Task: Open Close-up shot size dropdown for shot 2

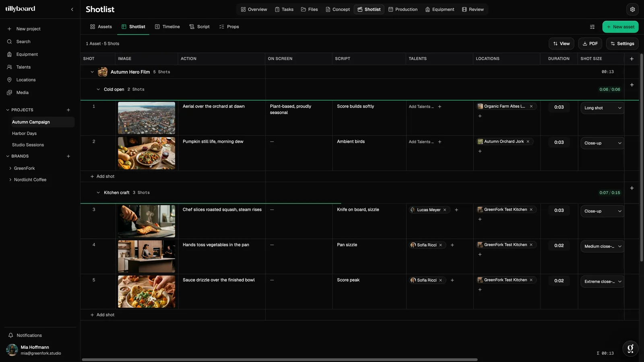Action: tap(603, 143)
